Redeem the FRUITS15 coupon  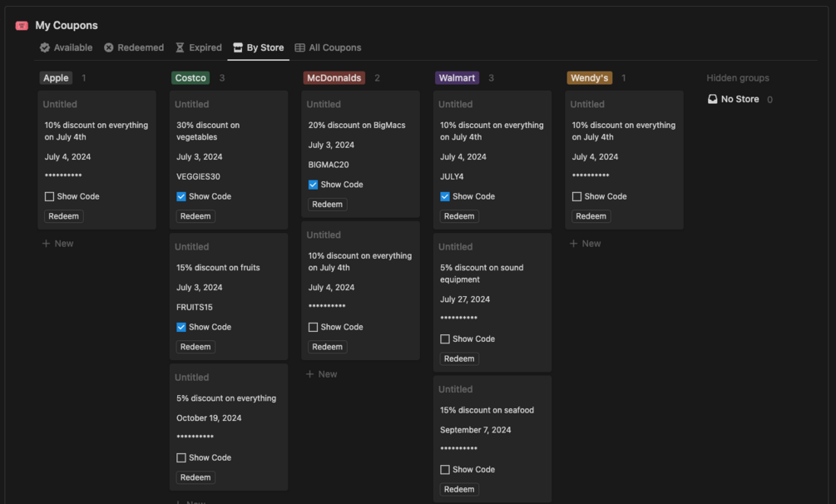195,347
